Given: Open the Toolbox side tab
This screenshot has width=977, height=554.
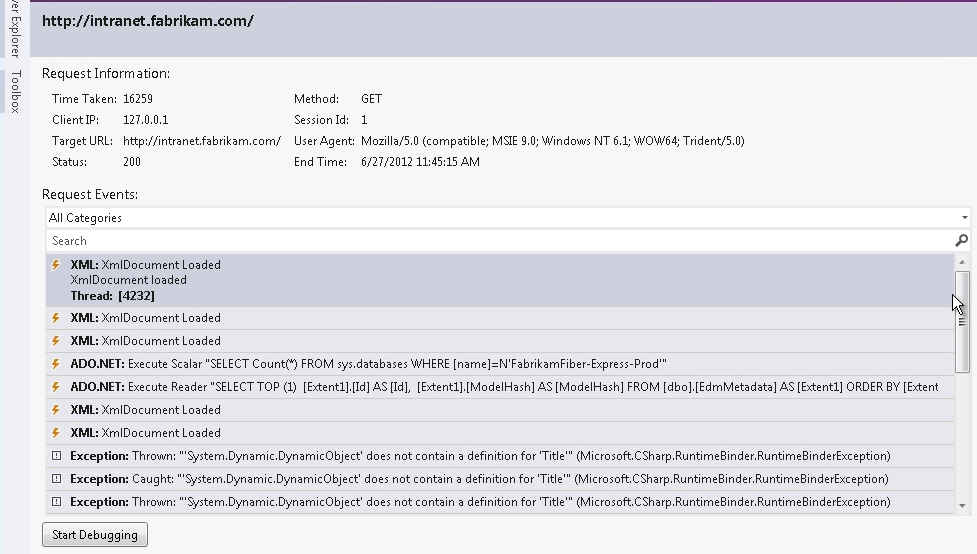Looking at the screenshot, I should (x=16, y=91).
